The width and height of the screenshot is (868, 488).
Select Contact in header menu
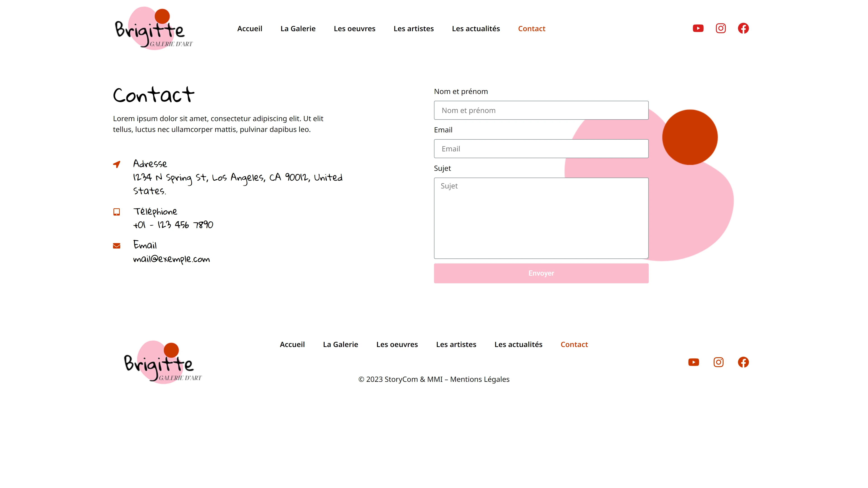531,29
